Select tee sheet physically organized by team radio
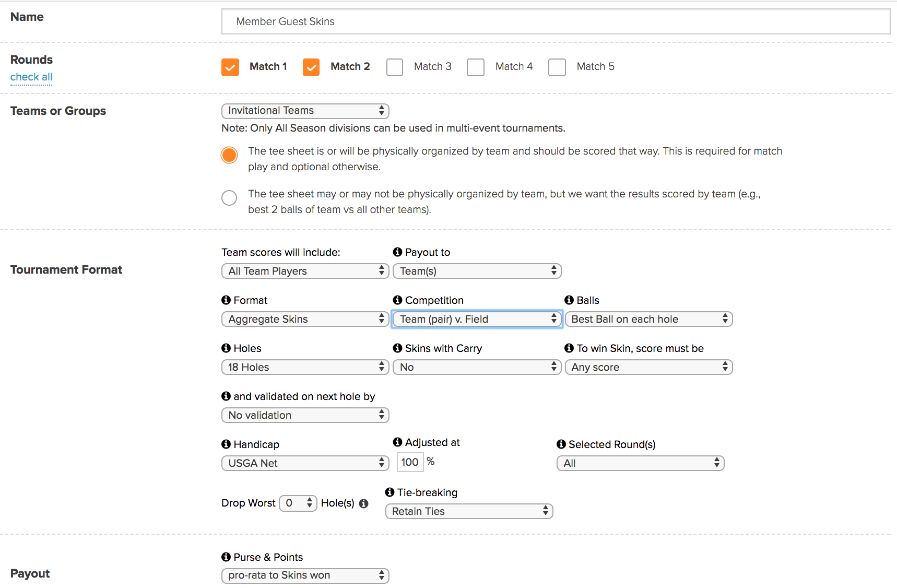 coord(229,155)
